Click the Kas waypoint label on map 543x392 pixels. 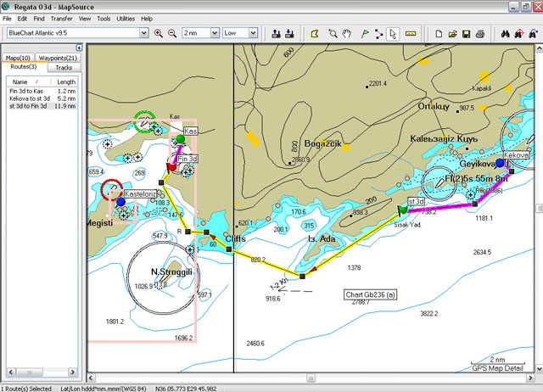coord(190,131)
